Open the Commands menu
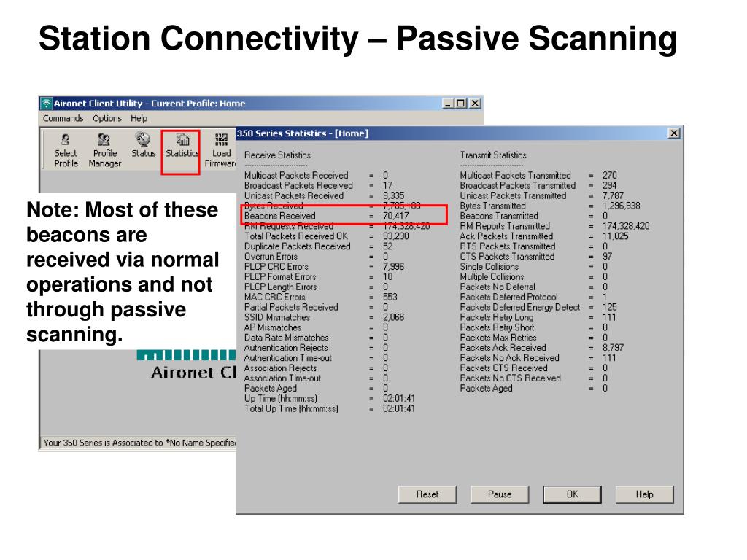Screen dimensions: 747x560 coord(63,118)
